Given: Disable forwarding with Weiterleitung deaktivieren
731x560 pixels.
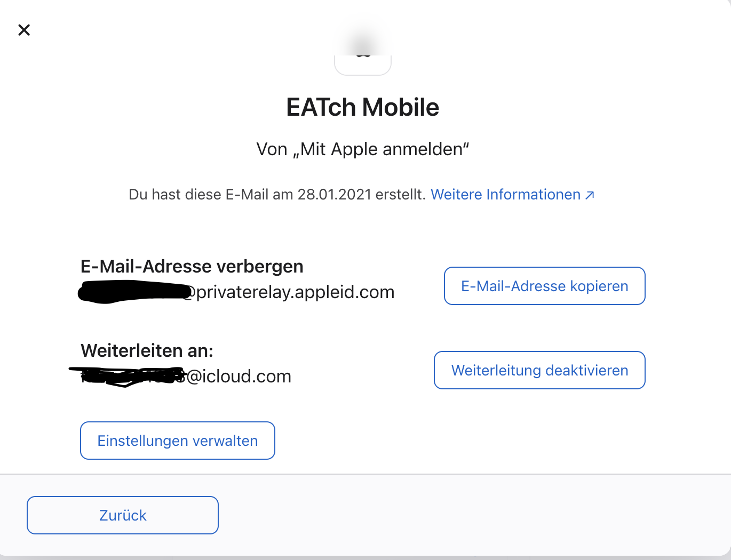Looking at the screenshot, I should [539, 370].
